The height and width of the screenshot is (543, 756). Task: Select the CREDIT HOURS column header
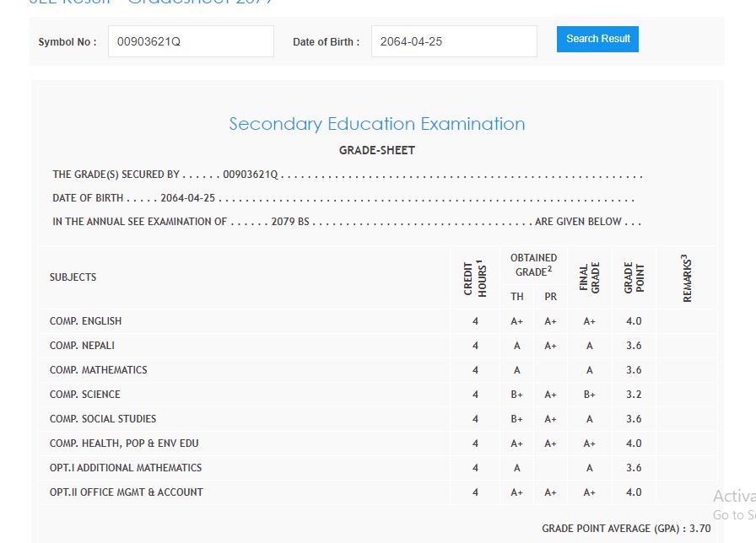[476, 277]
